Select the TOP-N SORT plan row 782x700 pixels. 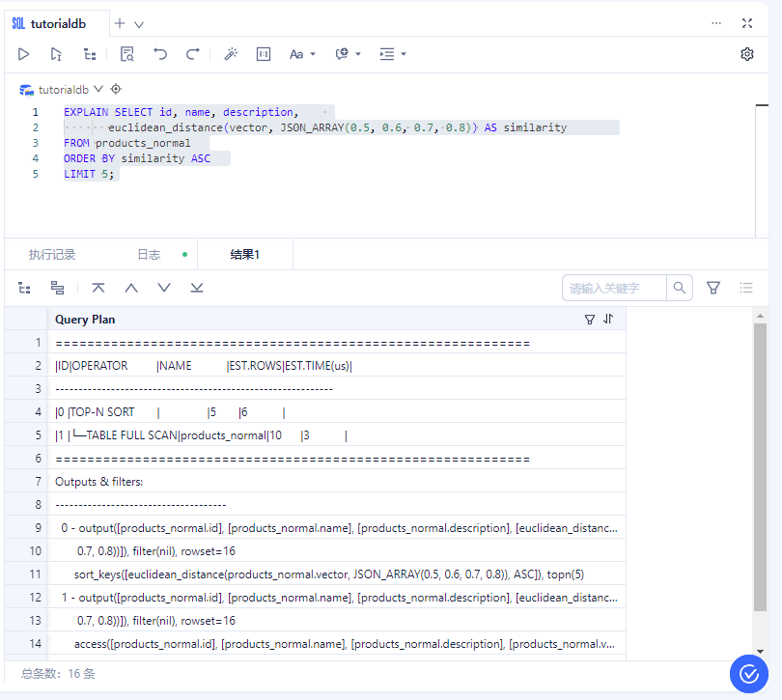point(336,412)
